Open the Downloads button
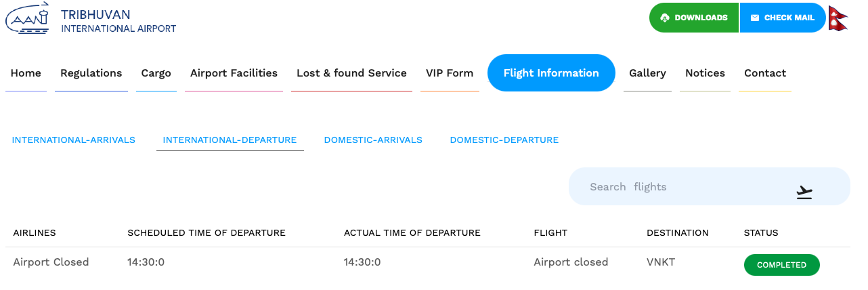Image resolution: width=868 pixels, height=290 pixels. [694, 18]
